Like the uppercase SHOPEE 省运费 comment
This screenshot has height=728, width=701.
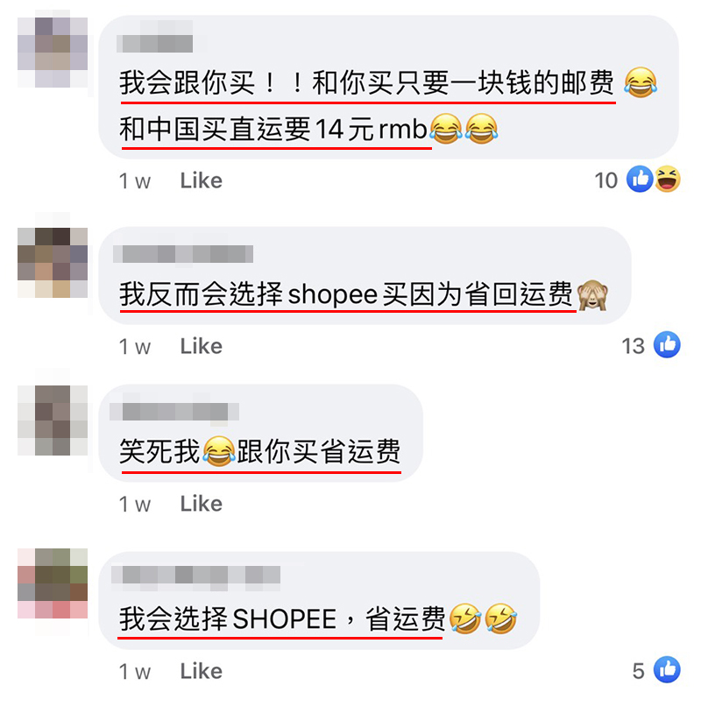pyautogui.click(x=201, y=671)
